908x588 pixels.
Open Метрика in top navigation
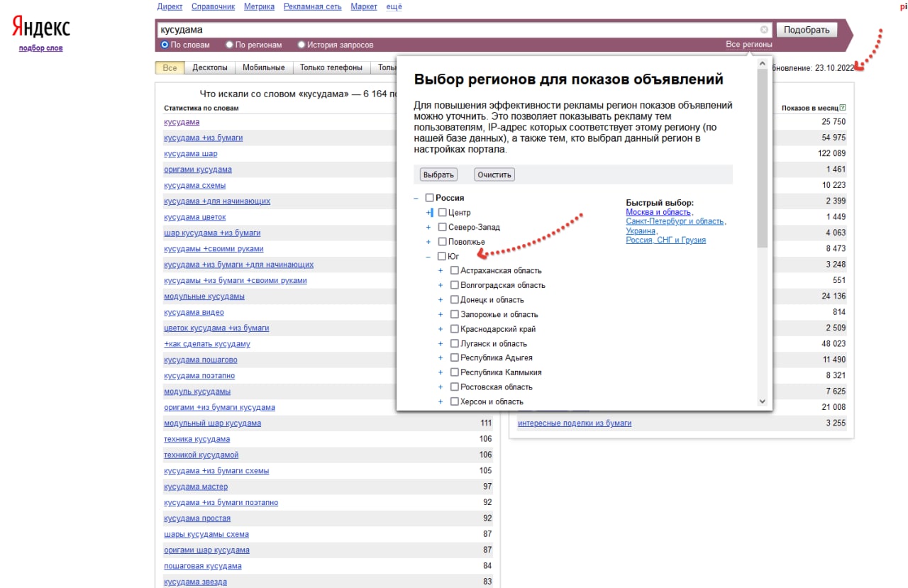point(259,6)
